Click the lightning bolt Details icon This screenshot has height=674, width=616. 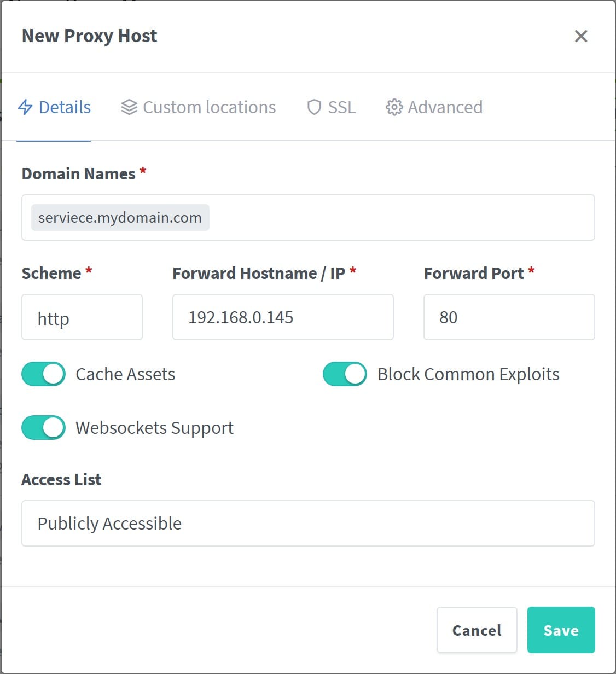25,107
